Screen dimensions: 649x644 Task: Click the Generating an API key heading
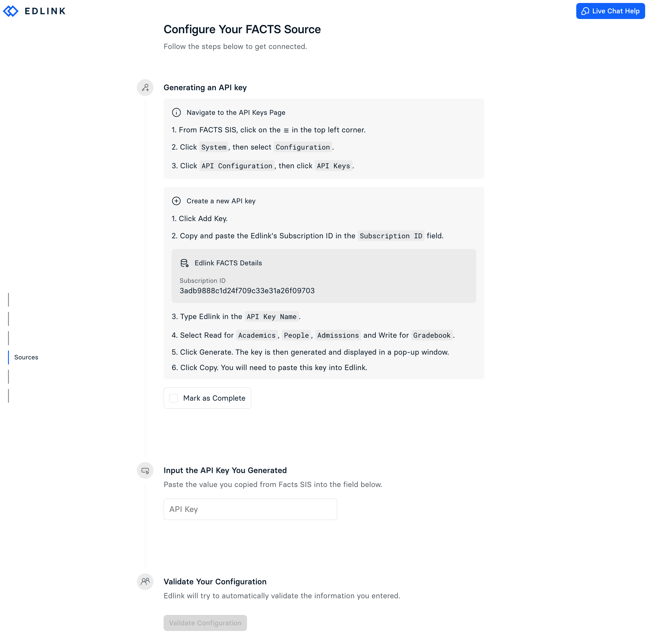point(205,88)
